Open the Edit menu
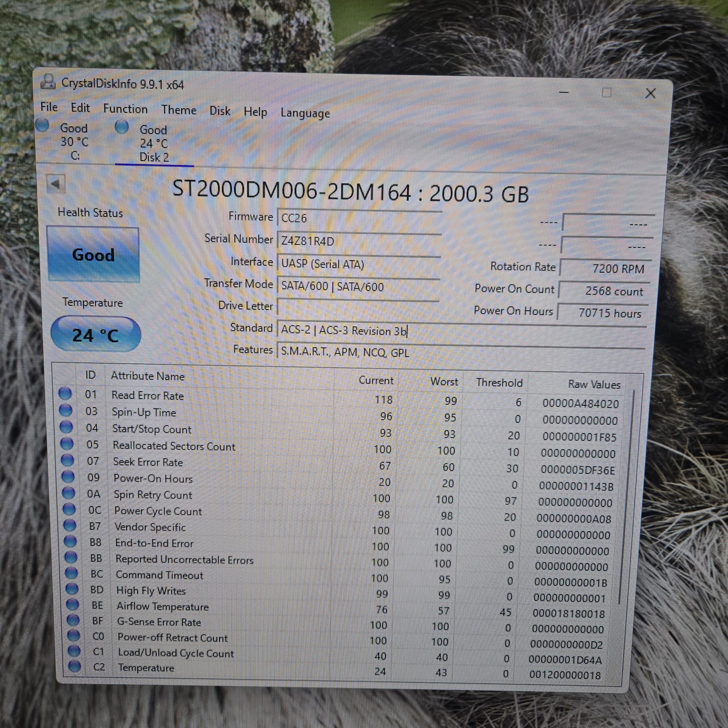This screenshot has height=728, width=728. click(80, 108)
